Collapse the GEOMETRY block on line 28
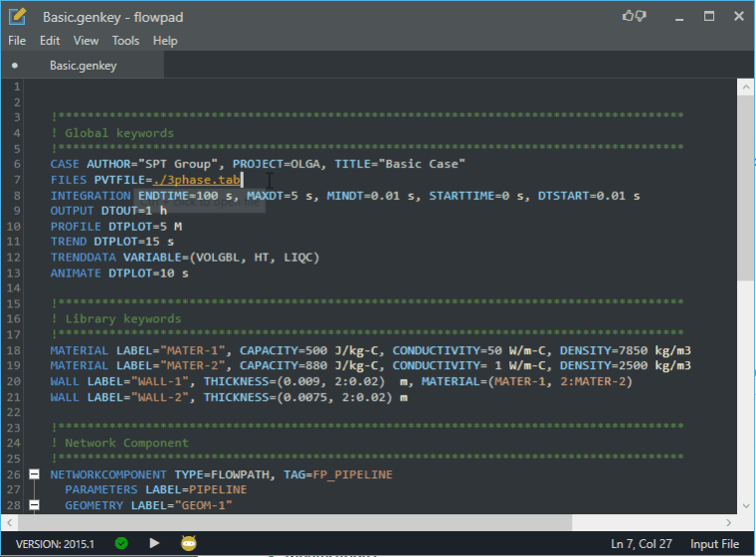This screenshot has width=756, height=557. coord(34,505)
